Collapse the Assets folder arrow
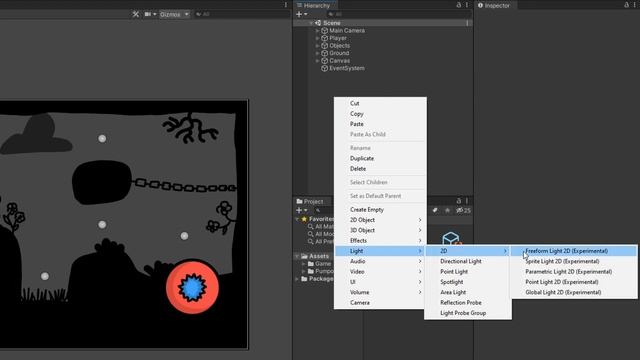This screenshot has width=640, height=360. pyautogui.click(x=297, y=256)
